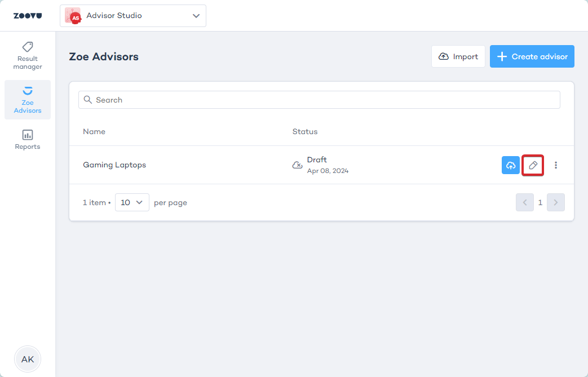Click the Zoovu logo
Viewport: 588px width, 377px height.
coord(27,16)
